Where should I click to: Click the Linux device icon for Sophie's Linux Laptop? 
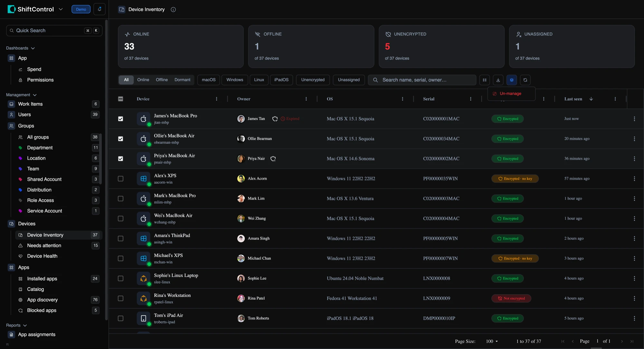pos(144,278)
